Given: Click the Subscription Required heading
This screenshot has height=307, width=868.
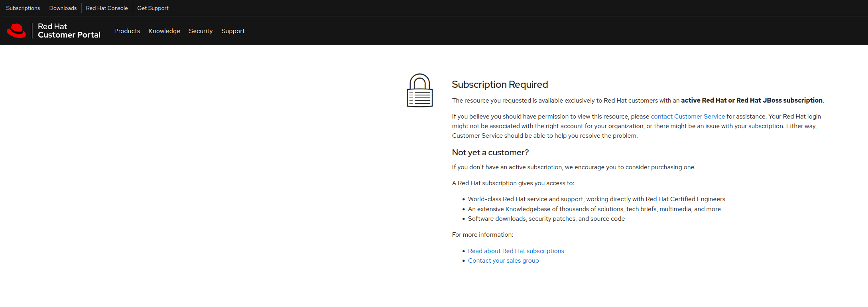Looking at the screenshot, I should 500,85.
